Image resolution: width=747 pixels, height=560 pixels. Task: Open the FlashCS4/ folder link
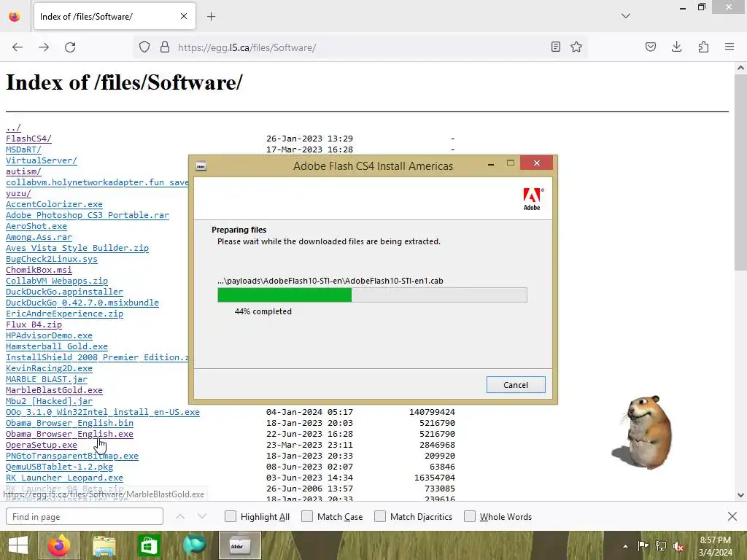pos(28,139)
